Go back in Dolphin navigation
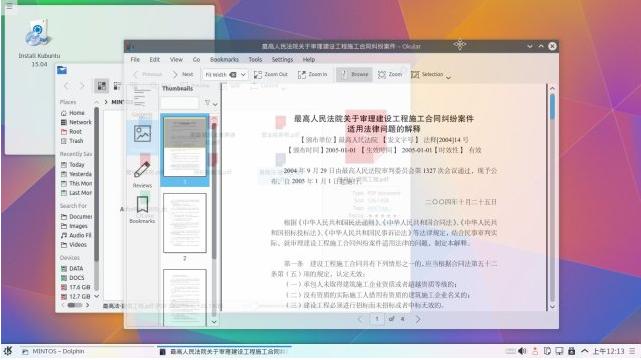 pos(67,86)
